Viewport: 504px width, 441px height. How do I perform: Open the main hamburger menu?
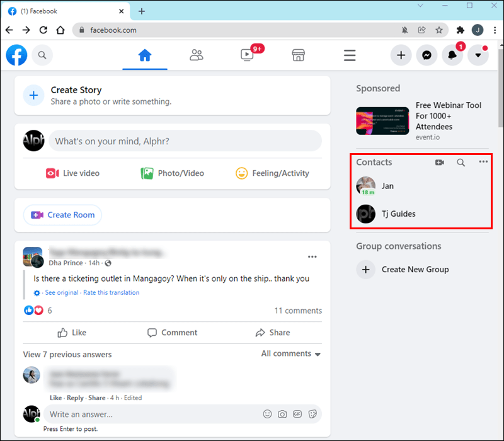(350, 55)
